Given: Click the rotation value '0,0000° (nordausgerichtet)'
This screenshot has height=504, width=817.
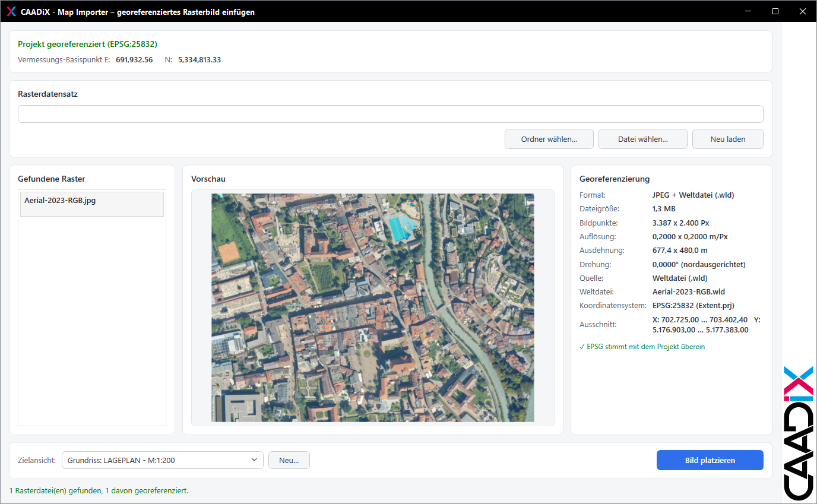Looking at the screenshot, I should click(x=699, y=264).
